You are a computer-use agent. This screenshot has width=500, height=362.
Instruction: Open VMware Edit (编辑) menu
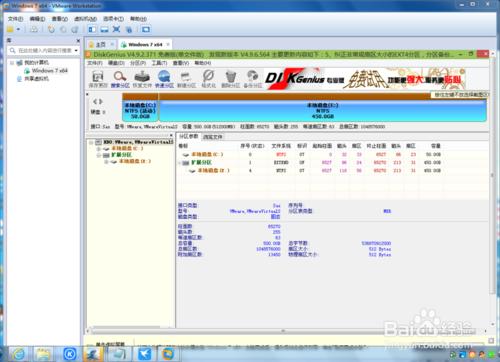pos(37,19)
